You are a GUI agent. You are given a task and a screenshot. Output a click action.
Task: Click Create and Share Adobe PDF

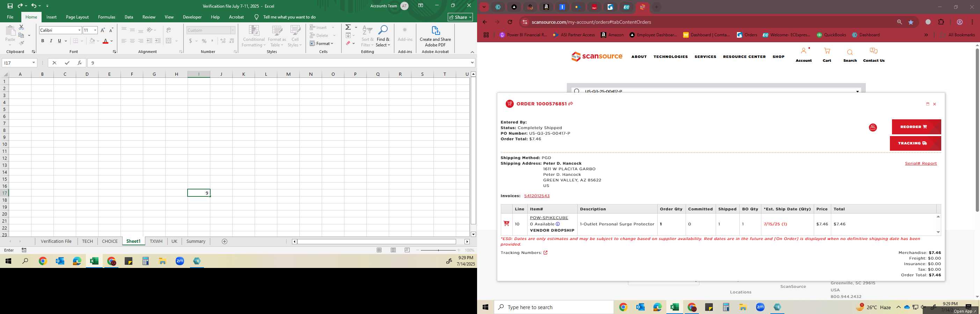(435, 37)
